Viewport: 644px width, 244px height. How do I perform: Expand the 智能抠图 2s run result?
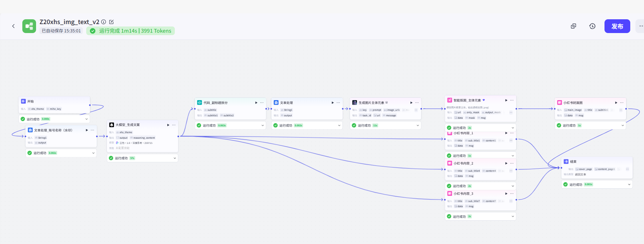[x=513, y=128]
